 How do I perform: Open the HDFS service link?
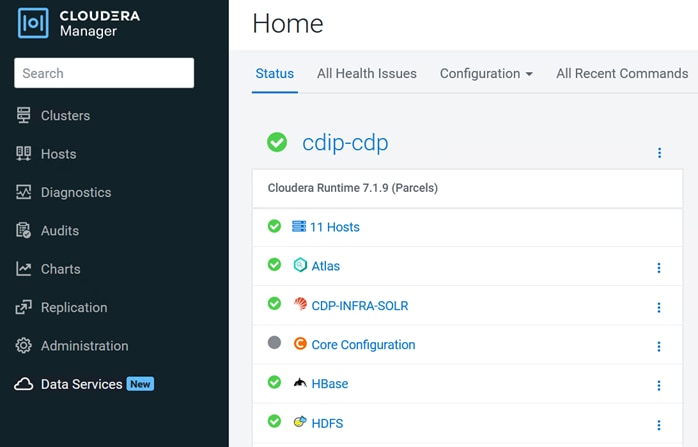[x=327, y=423]
